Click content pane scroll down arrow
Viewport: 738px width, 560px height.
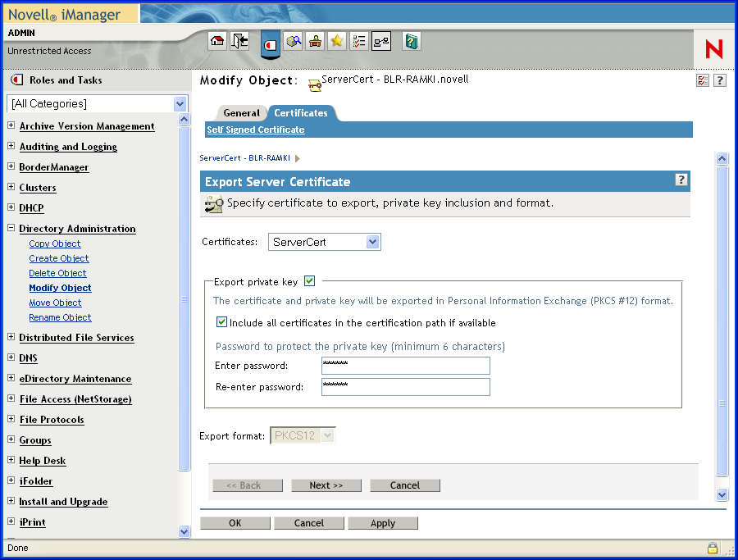(722, 494)
